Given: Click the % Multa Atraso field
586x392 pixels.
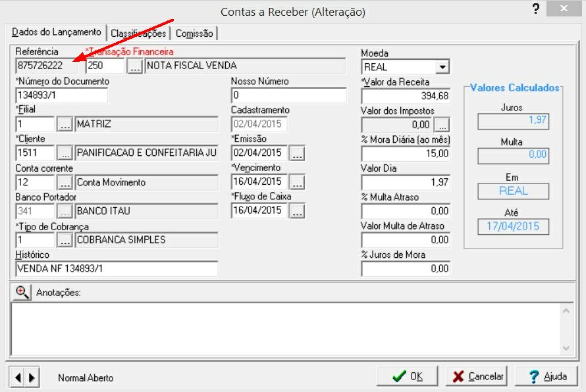Looking at the screenshot, I should [x=406, y=211].
